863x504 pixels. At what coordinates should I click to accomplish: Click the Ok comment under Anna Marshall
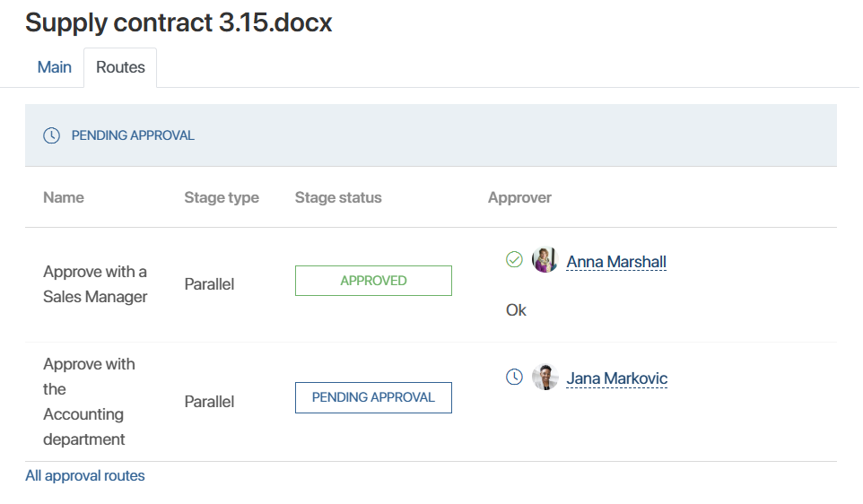[x=516, y=310]
